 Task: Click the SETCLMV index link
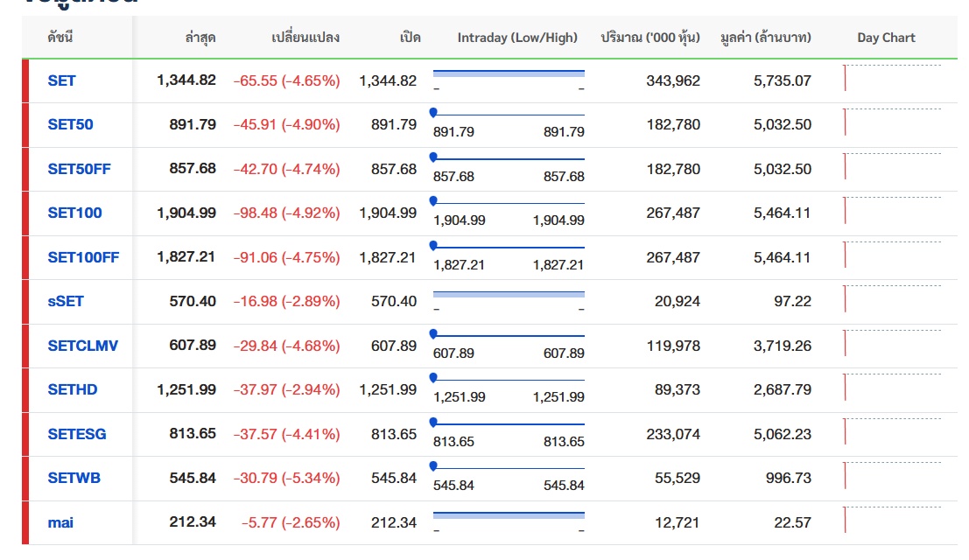(82, 346)
